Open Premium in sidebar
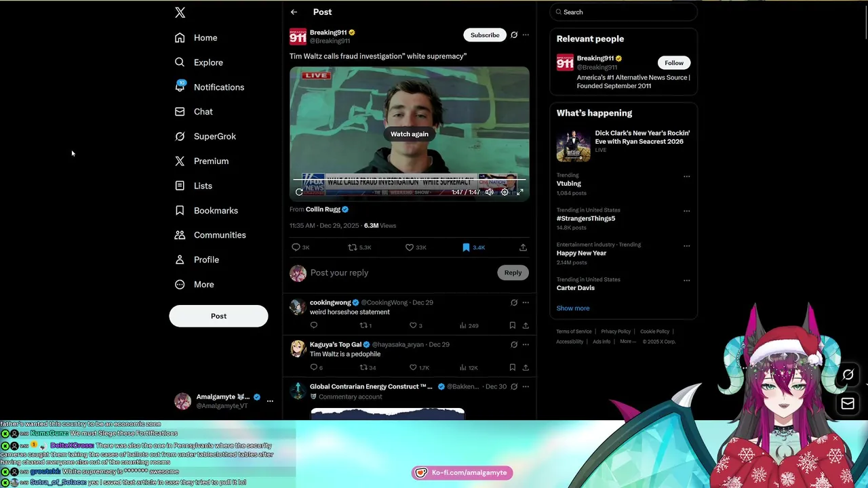Image resolution: width=868 pixels, height=488 pixels. [x=201, y=161]
